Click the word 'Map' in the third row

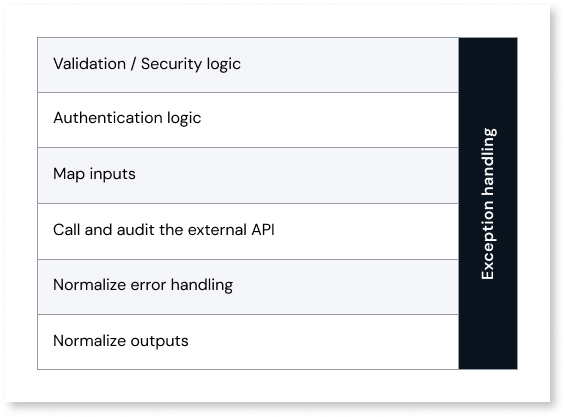pyautogui.click(x=69, y=174)
